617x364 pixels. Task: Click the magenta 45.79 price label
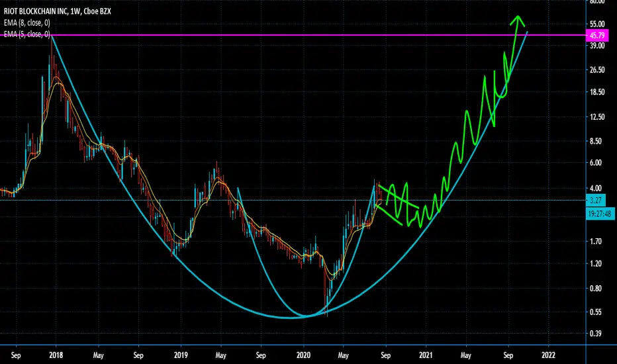click(597, 36)
